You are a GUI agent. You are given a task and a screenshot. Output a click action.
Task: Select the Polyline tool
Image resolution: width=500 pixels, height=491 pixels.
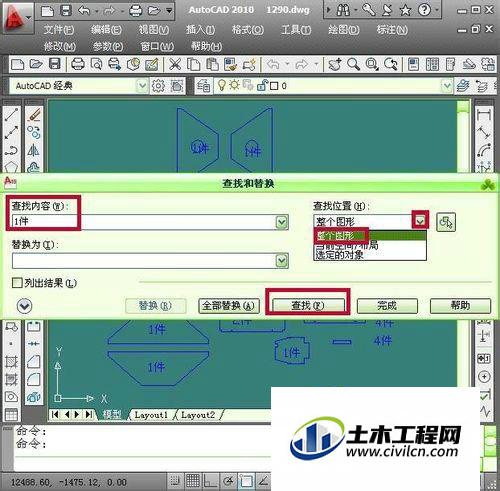(x=12, y=151)
